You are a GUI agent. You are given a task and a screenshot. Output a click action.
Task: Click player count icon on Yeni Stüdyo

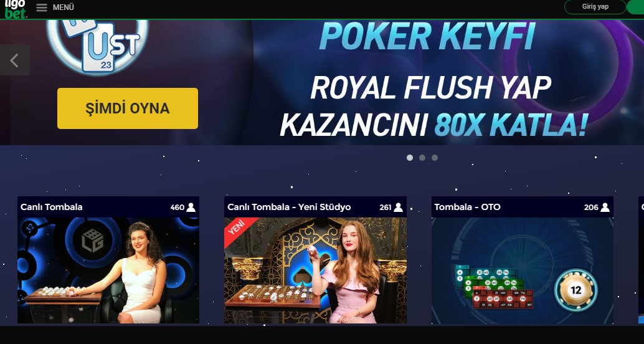click(x=398, y=207)
